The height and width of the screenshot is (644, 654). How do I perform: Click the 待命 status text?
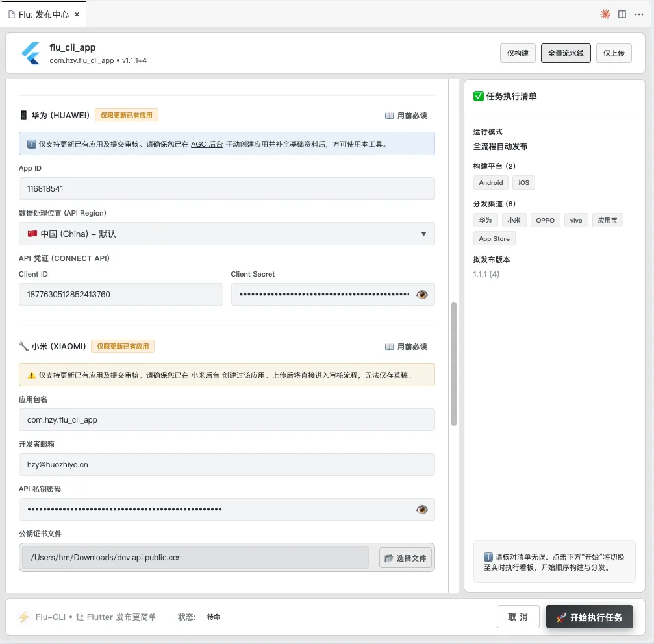214,617
